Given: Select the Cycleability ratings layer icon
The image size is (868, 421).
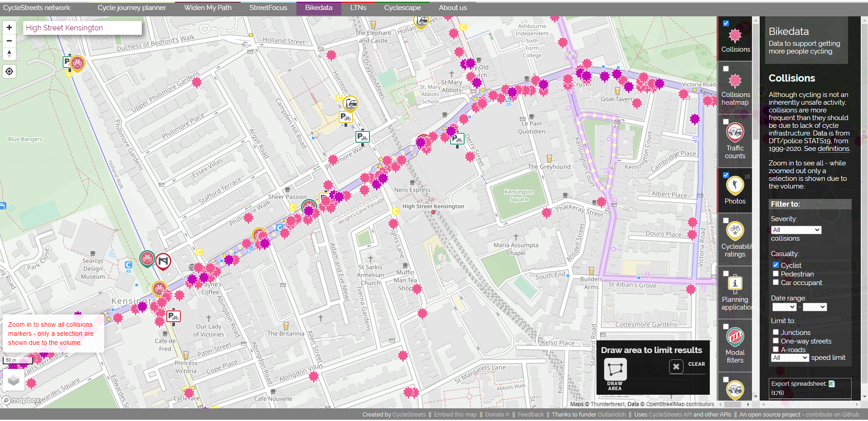Looking at the screenshot, I should (x=735, y=231).
